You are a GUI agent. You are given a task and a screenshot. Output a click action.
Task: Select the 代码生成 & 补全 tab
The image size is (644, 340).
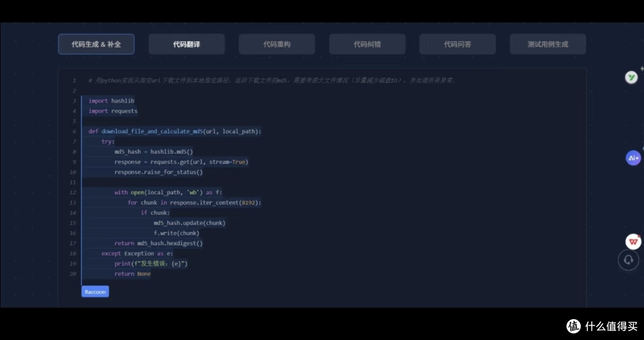tap(96, 44)
